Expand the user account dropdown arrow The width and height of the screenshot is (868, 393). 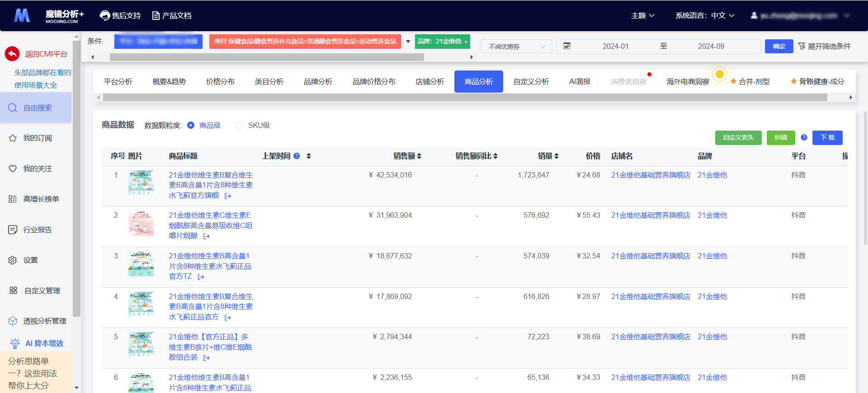pos(847,15)
